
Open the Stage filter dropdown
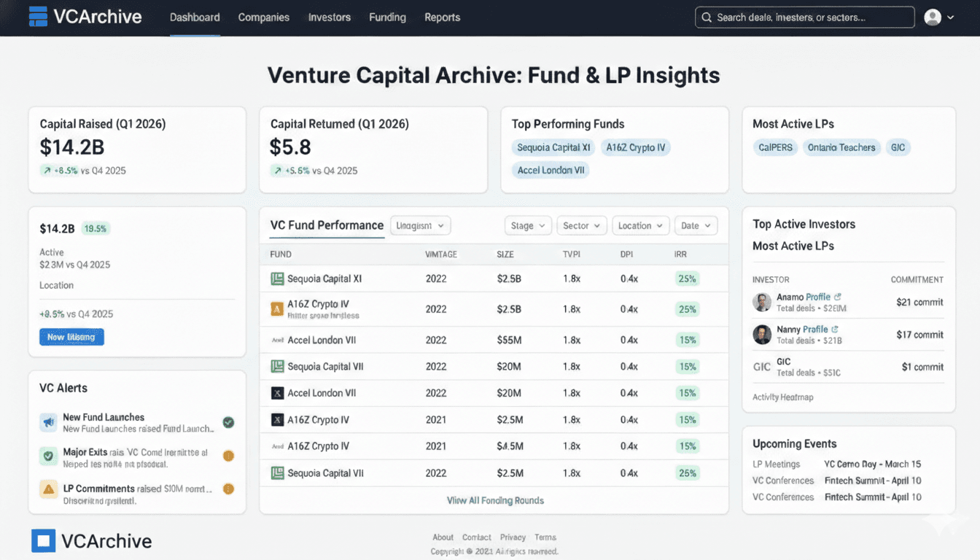(x=527, y=225)
